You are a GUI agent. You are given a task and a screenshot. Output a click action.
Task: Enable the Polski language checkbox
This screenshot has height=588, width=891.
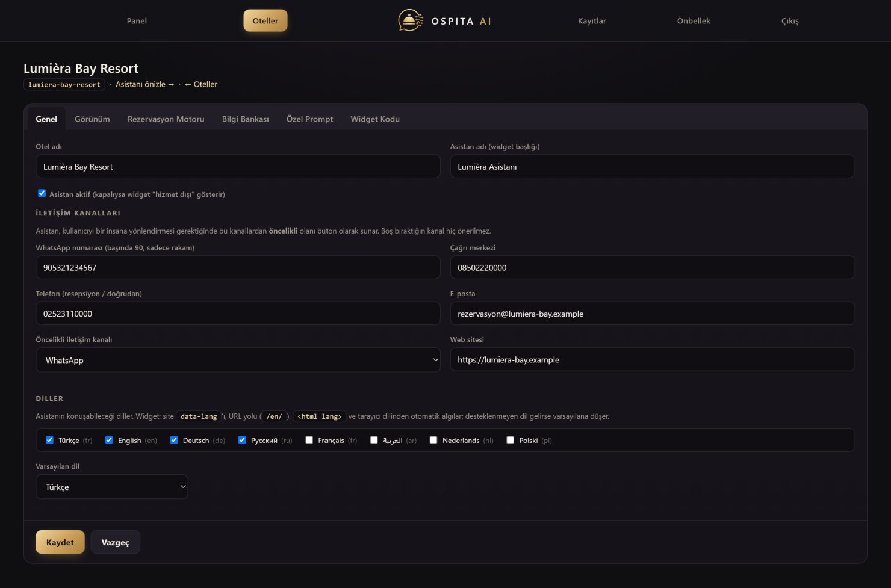511,440
